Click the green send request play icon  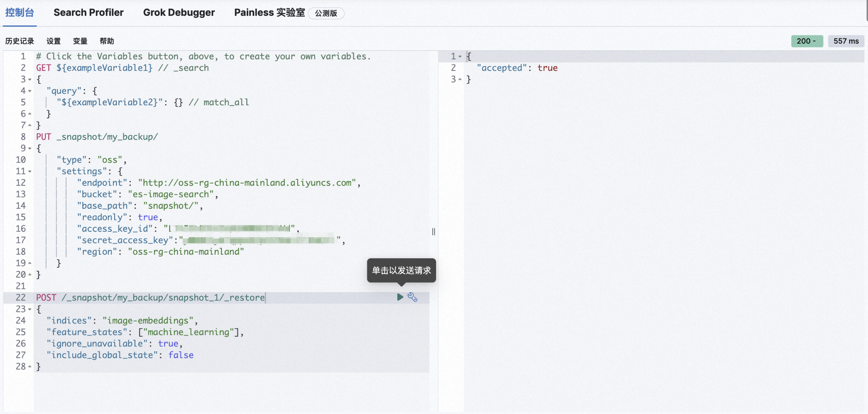(400, 297)
